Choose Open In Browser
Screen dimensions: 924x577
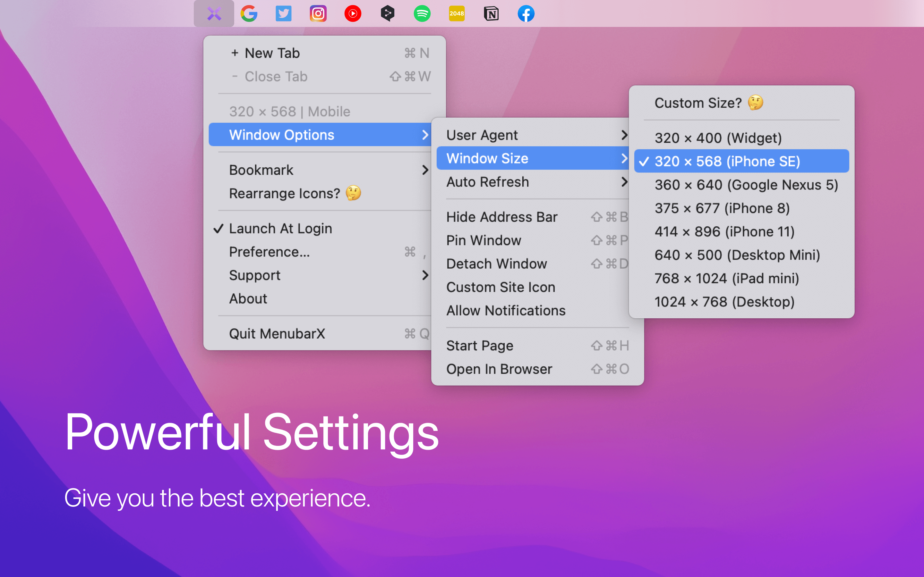(500, 369)
